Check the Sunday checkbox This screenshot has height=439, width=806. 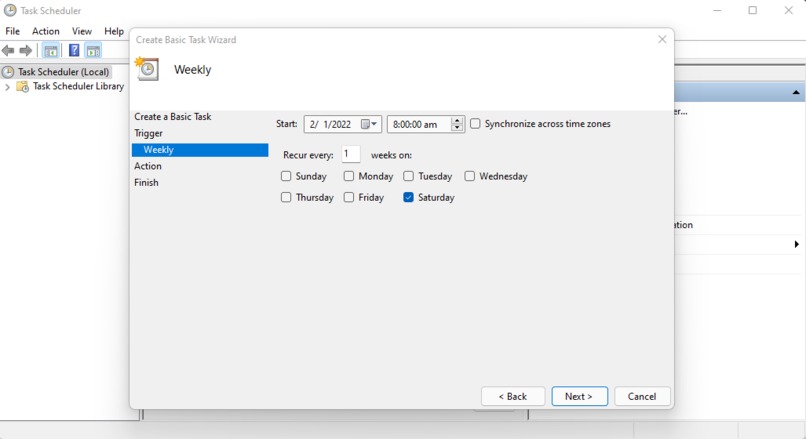(286, 176)
